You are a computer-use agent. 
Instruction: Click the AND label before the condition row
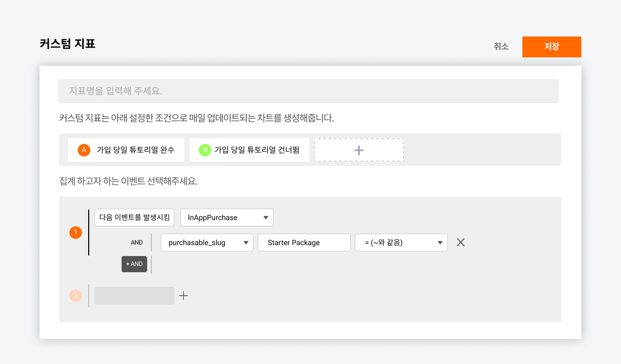[136, 242]
